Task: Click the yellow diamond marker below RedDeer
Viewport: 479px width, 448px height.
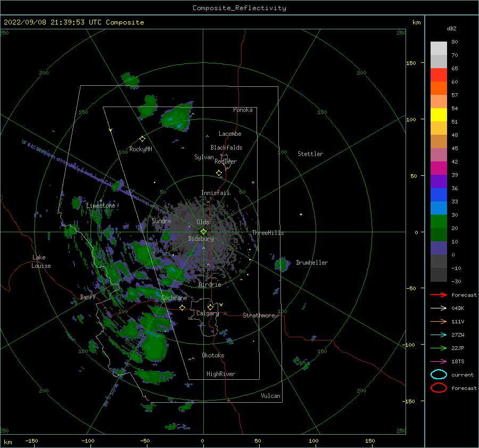Action: 219,173
